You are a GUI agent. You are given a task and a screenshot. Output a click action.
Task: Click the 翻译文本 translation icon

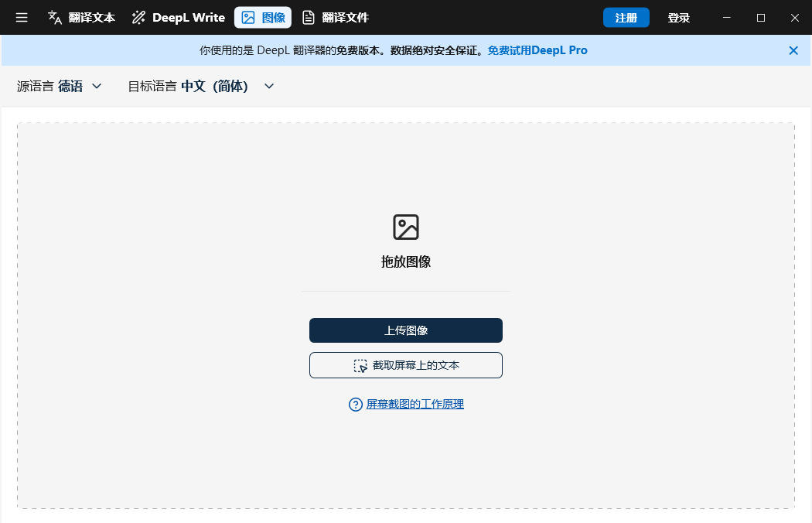pos(55,17)
